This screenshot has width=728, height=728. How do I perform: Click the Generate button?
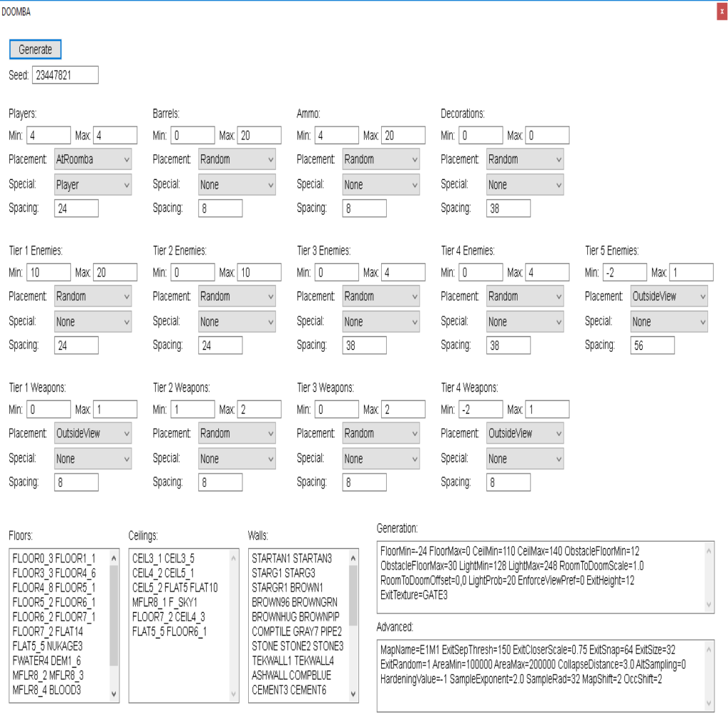(x=36, y=49)
